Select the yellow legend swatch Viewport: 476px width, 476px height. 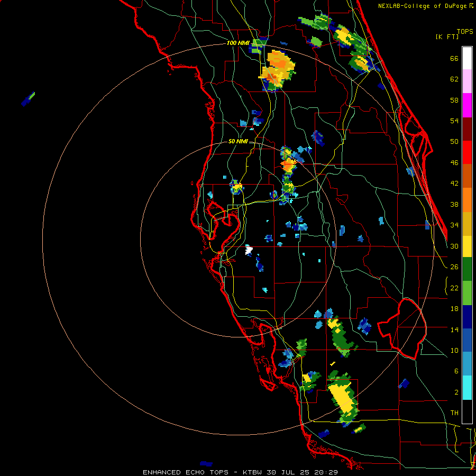pos(467,246)
